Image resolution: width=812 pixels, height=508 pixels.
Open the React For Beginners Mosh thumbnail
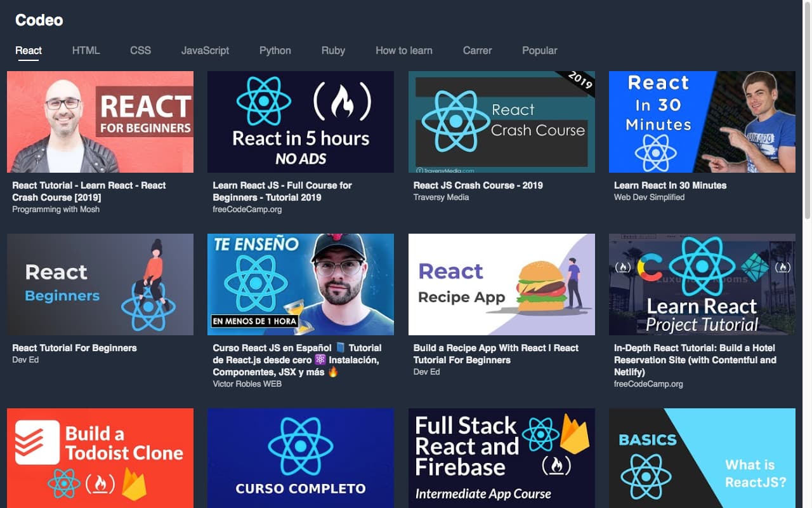coord(100,122)
